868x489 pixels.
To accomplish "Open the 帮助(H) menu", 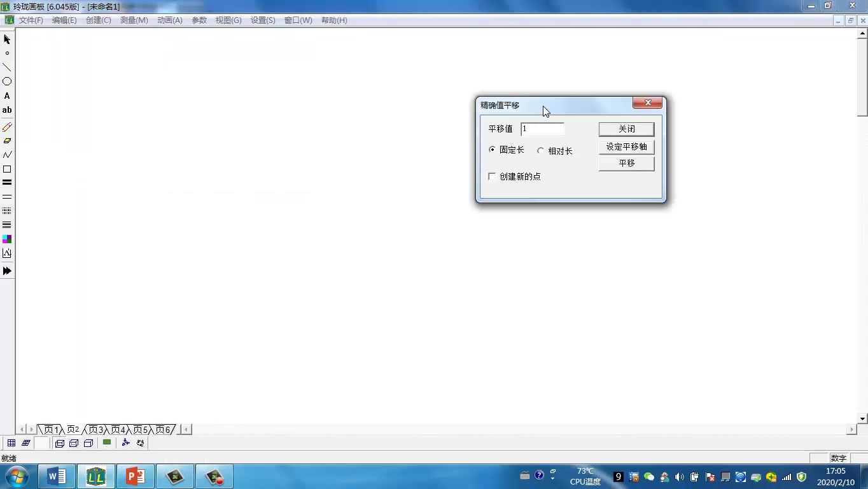I will pyautogui.click(x=334, y=20).
